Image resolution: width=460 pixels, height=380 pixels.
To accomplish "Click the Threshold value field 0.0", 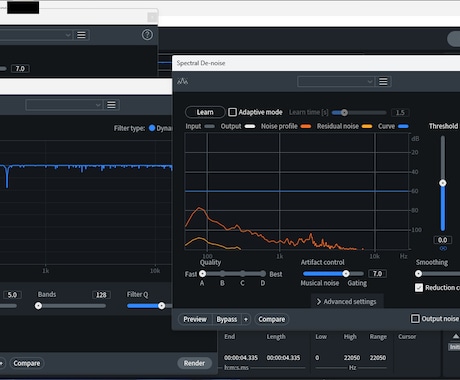I will 443,240.
